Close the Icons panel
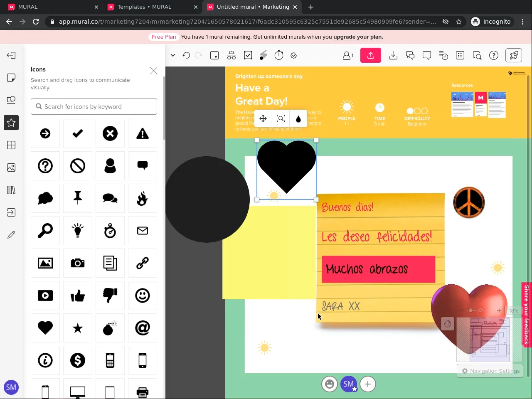532x399 pixels. [x=154, y=71]
